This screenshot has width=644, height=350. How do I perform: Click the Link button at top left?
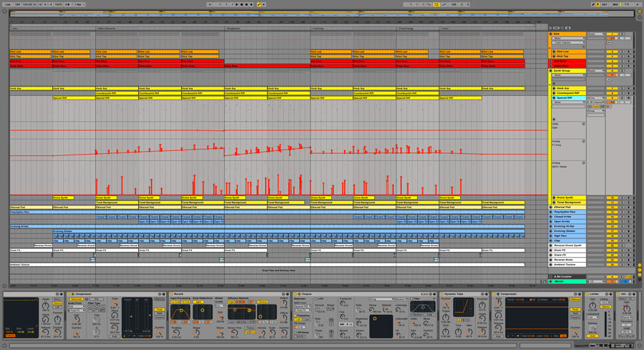[6, 4]
